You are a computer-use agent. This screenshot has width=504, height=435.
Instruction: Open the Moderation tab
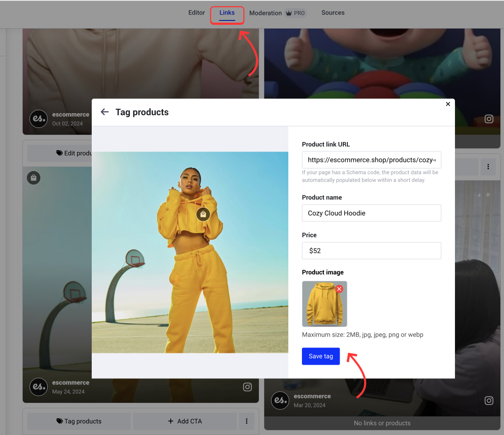(266, 13)
